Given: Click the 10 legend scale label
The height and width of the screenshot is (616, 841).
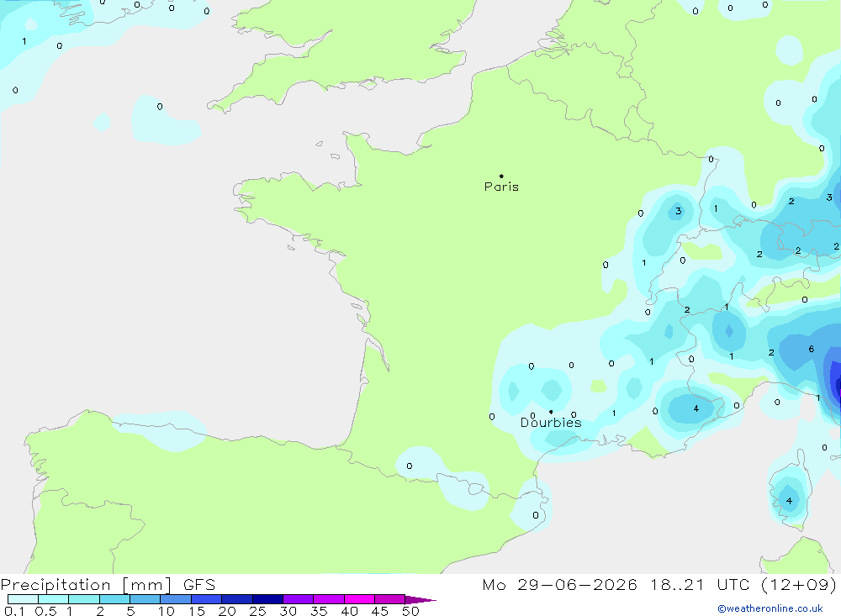Looking at the screenshot, I should coord(167,611).
